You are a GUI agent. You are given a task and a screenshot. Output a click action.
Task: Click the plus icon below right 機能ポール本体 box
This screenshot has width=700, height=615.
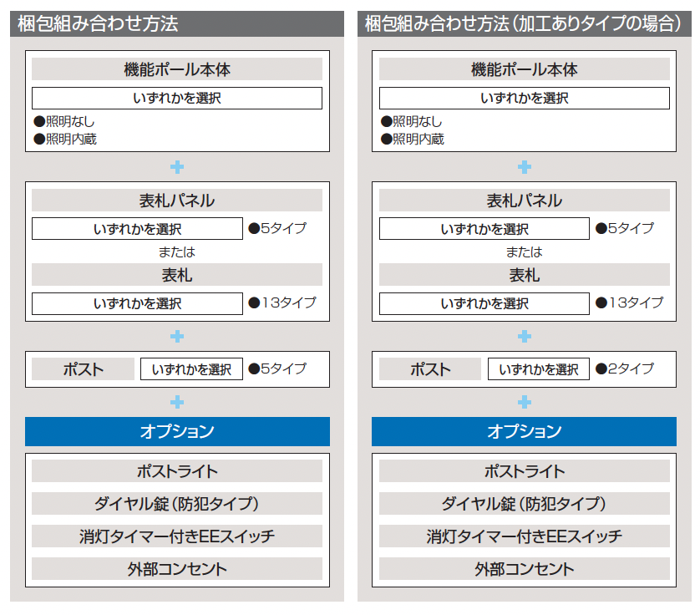[x=524, y=167]
